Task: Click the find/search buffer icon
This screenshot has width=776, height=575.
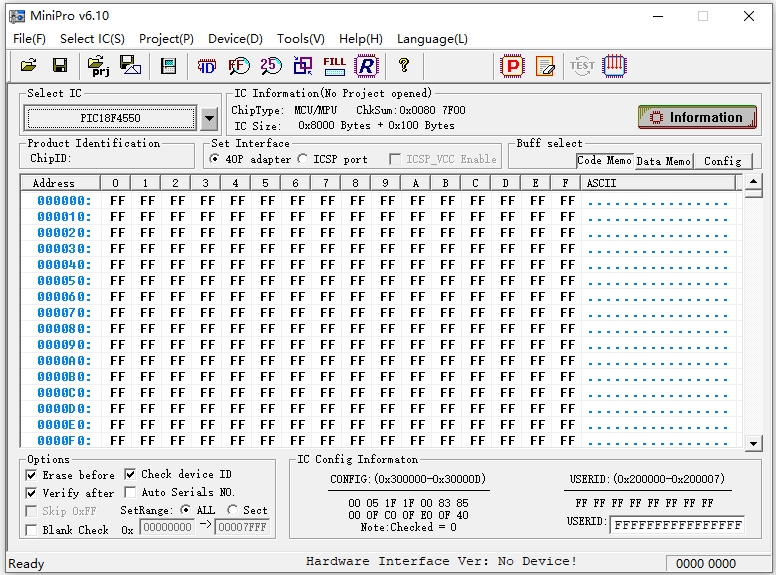Action: pos(239,66)
